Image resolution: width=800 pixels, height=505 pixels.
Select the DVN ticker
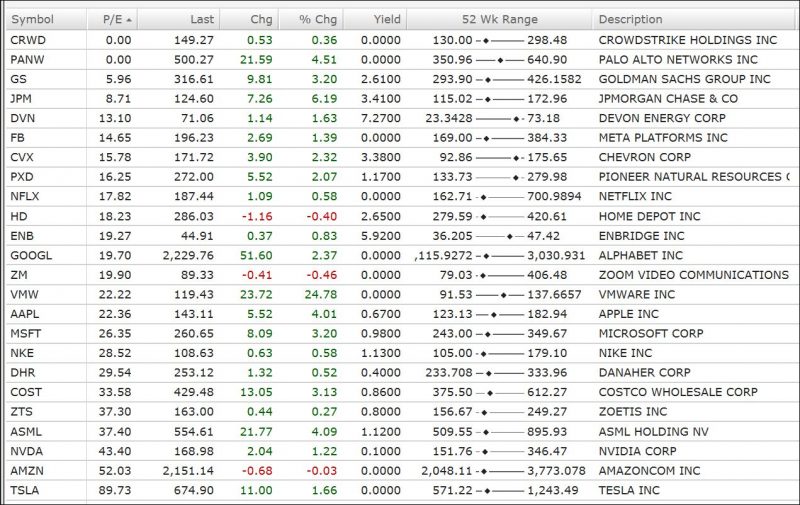23,118
